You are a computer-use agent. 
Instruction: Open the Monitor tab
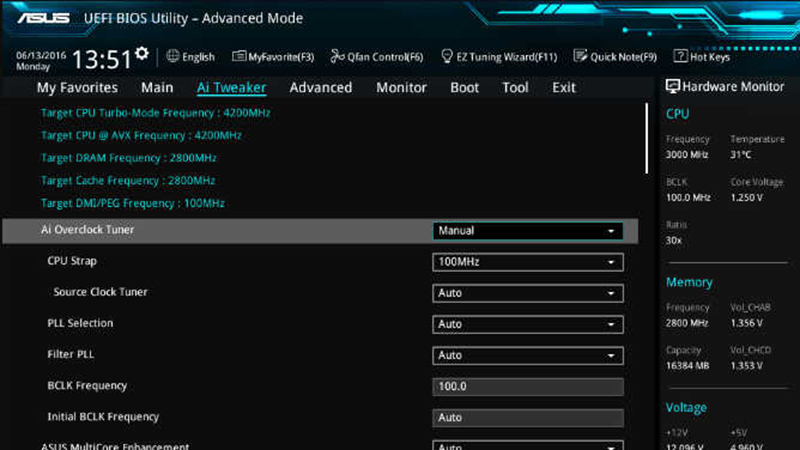click(402, 88)
